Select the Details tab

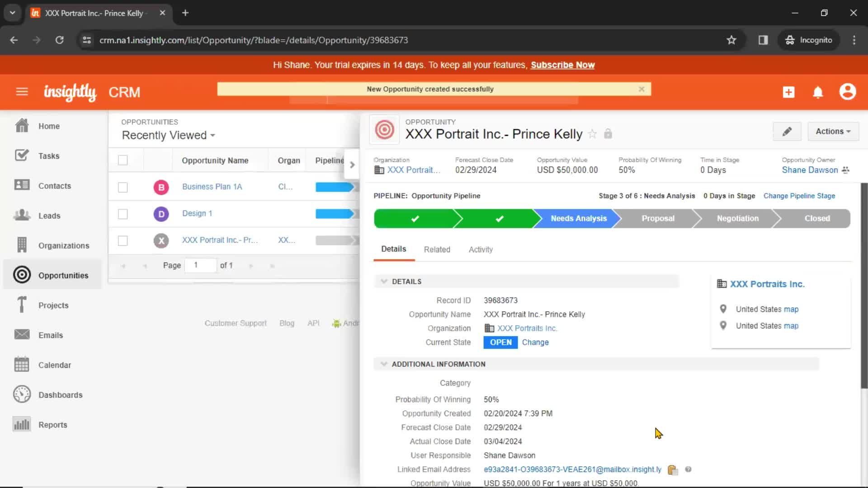(x=393, y=249)
